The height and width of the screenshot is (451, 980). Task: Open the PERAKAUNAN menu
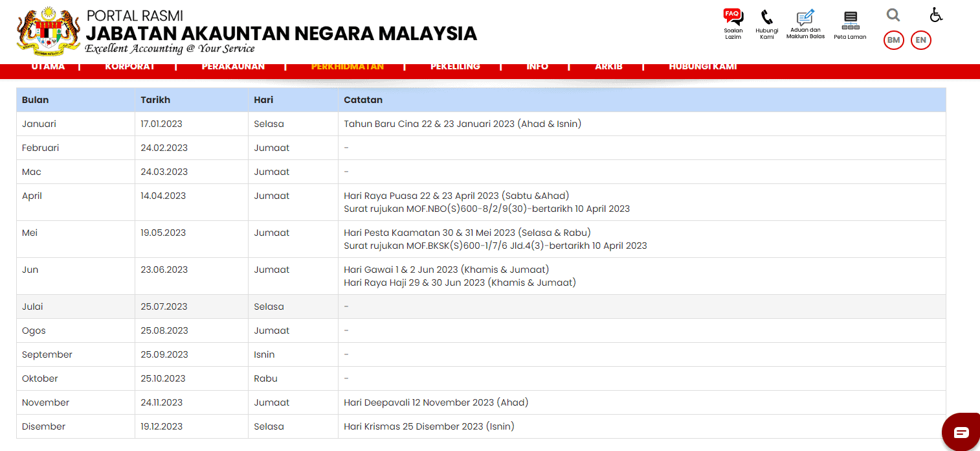(x=233, y=66)
